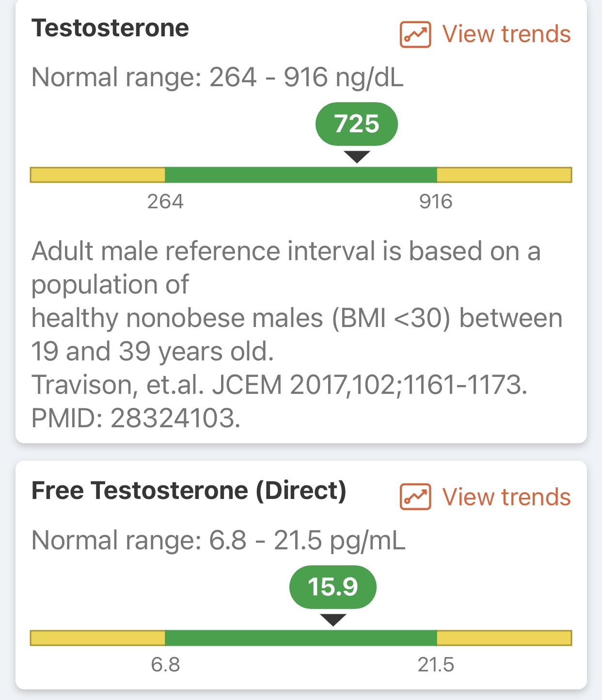Click the Free Testosterone (Direct) title
602x700 pixels.
click(189, 491)
